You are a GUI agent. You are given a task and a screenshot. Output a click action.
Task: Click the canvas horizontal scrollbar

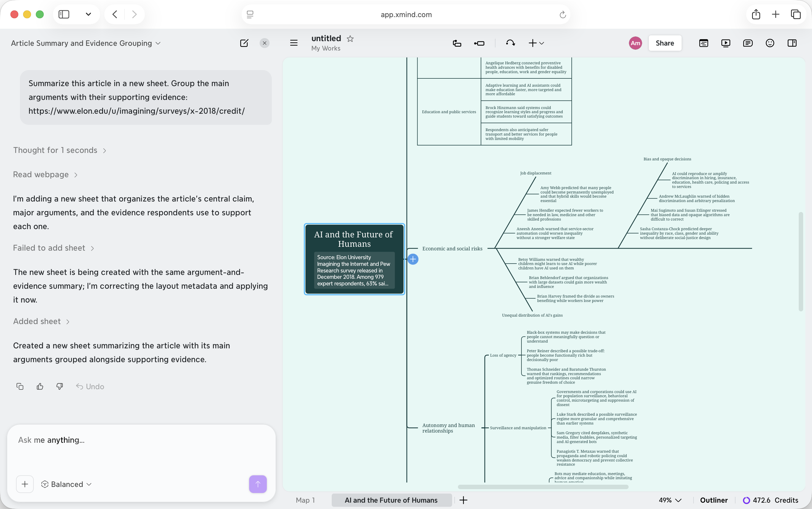pos(543,487)
